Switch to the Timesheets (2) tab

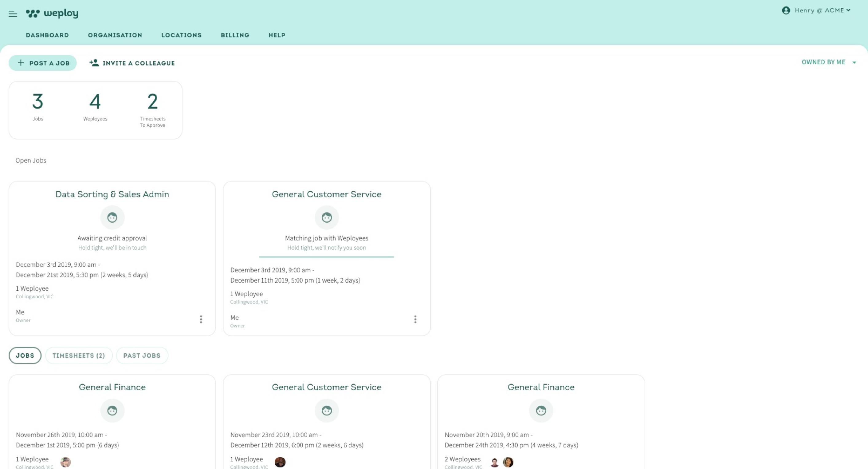click(79, 356)
